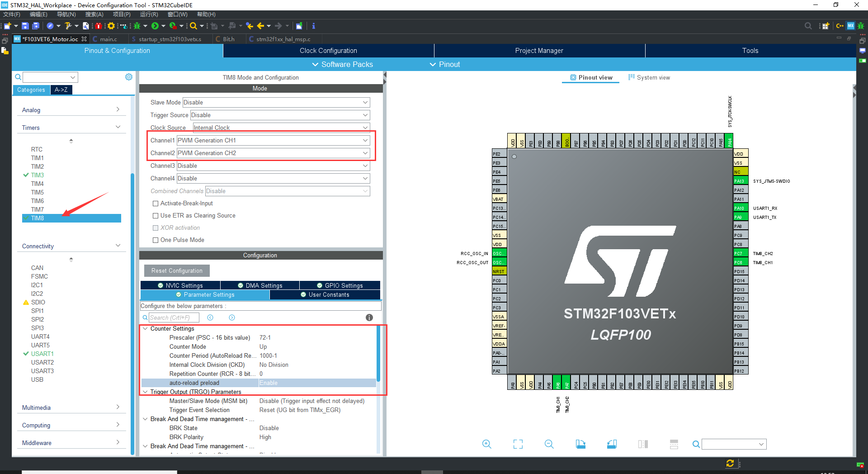Collapse the Counter Settings group
Viewport: 868px width, 474px height.
coord(145,329)
